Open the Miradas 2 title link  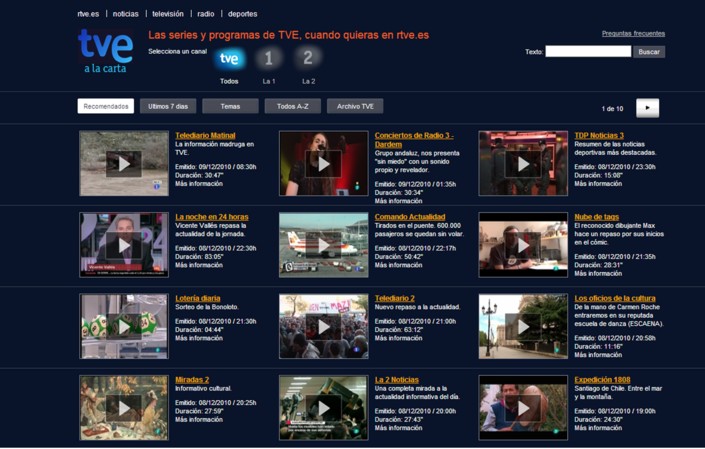coord(192,379)
